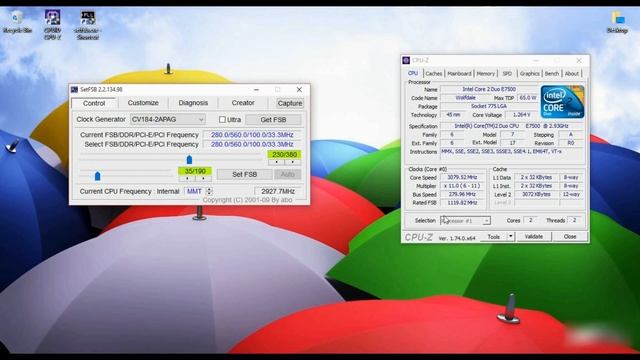
Task: Click the lower 35/190 slider thumb
Action: coord(97,176)
